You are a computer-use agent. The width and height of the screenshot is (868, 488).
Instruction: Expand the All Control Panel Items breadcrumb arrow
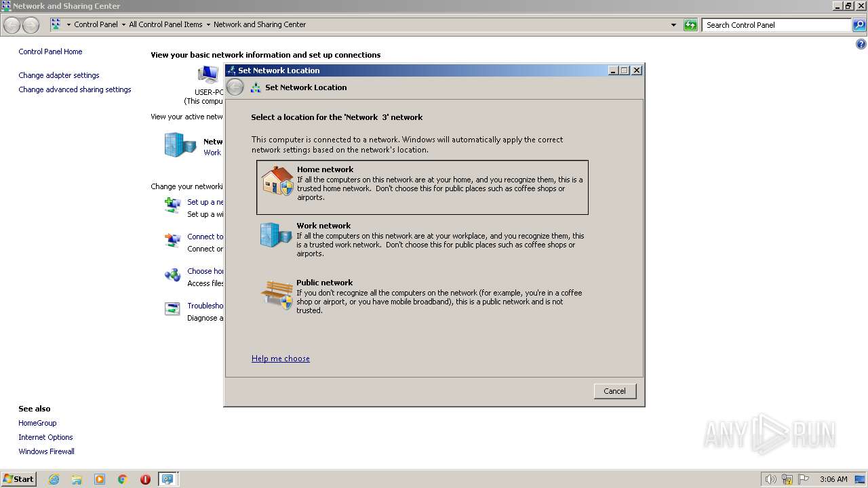point(208,24)
